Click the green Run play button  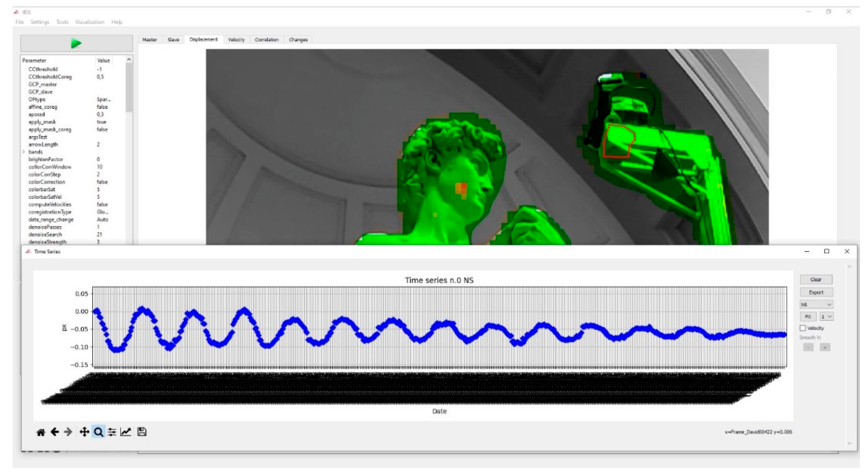[x=76, y=44]
